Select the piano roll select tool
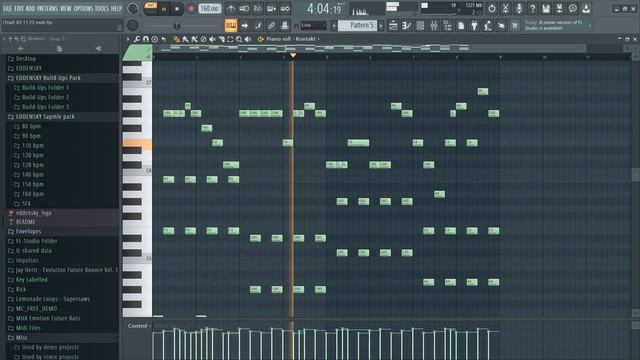 click(230, 39)
